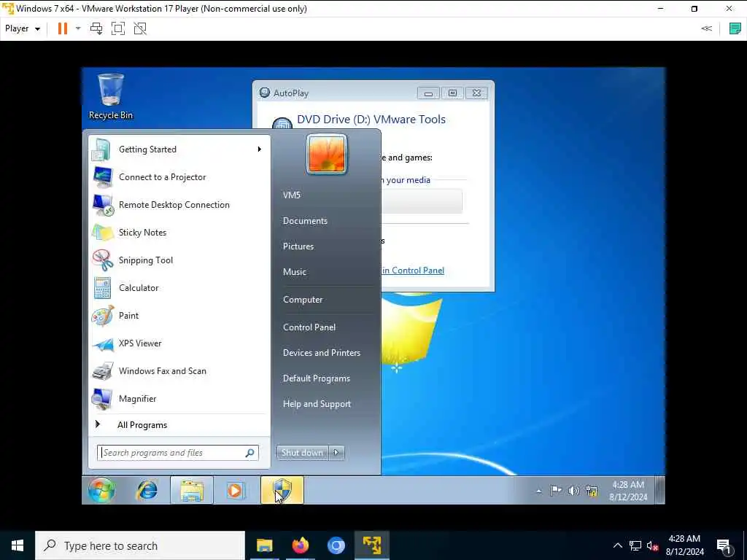Click the Windows Fax and Scan icon

click(102, 371)
